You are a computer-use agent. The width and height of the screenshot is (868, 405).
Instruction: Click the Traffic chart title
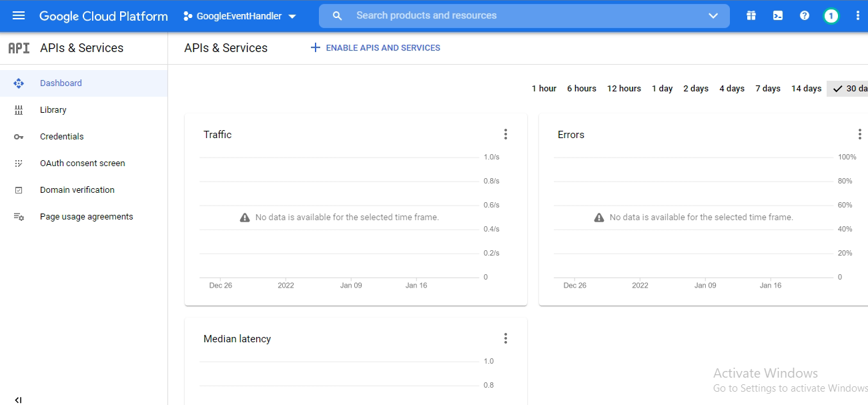[218, 135]
